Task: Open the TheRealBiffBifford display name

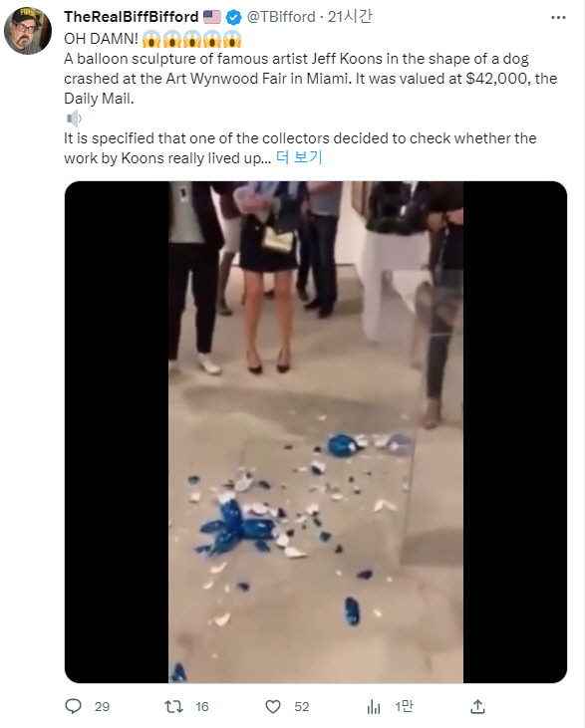Action: tap(132, 17)
